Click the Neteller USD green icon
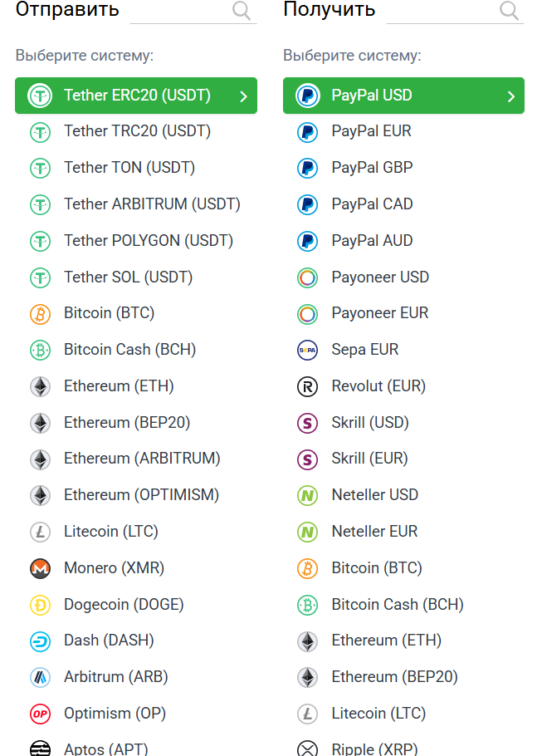This screenshot has height=756, width=542. pyautogui.click(x=307, y=495)
